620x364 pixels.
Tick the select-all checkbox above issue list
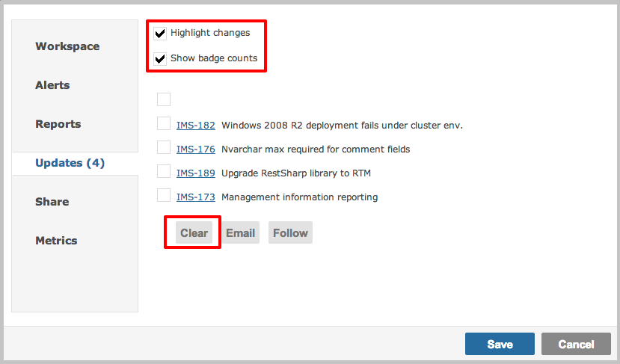tap(164, 99)
